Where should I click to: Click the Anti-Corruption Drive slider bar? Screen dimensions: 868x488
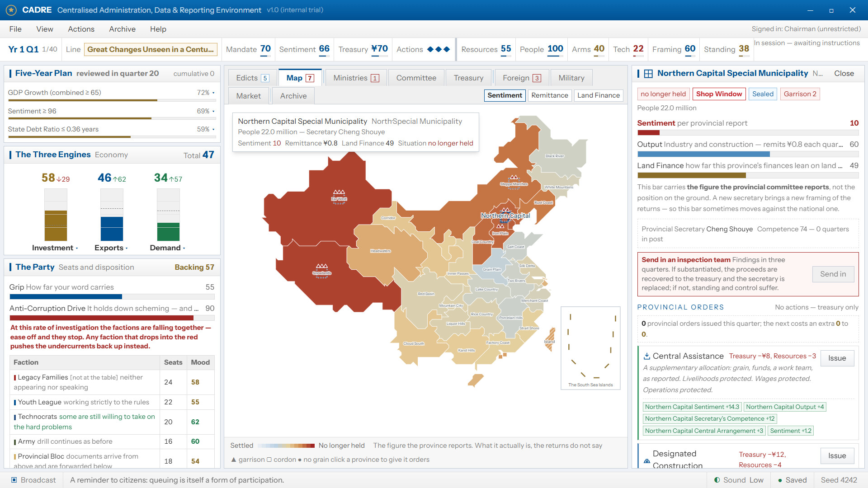pyautogui.click(x=112, y=318)
